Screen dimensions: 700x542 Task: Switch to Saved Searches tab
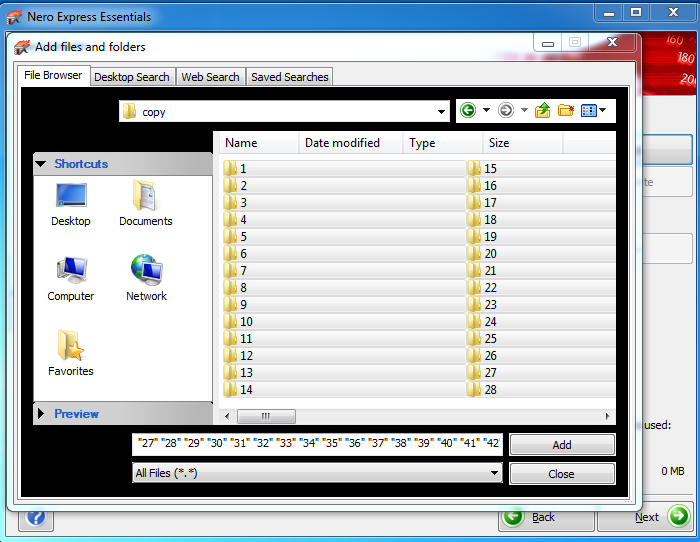290,77
